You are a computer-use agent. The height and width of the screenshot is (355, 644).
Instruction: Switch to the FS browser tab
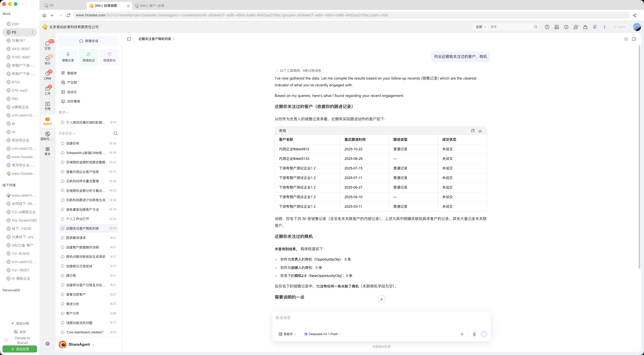(63, 6)
